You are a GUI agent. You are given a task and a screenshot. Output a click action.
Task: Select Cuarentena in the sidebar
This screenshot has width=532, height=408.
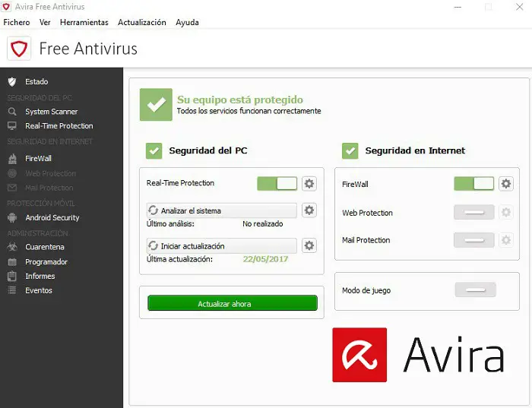[44, 247]
